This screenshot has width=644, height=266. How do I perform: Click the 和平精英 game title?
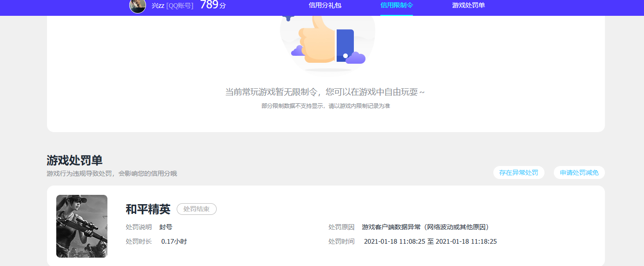coord(148,209)
